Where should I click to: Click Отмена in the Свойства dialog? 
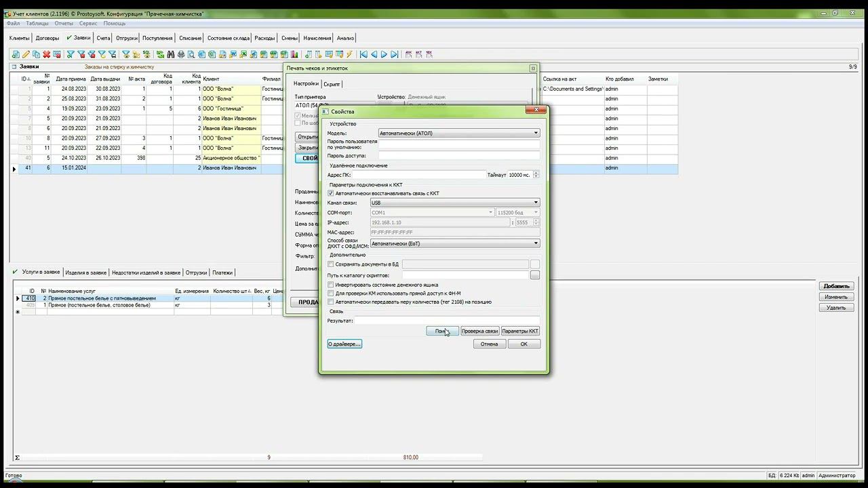[490, 344]
